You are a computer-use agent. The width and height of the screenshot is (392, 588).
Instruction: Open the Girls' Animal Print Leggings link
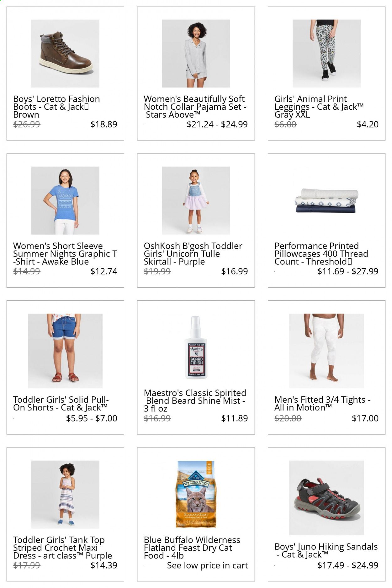tap(319, 107)
